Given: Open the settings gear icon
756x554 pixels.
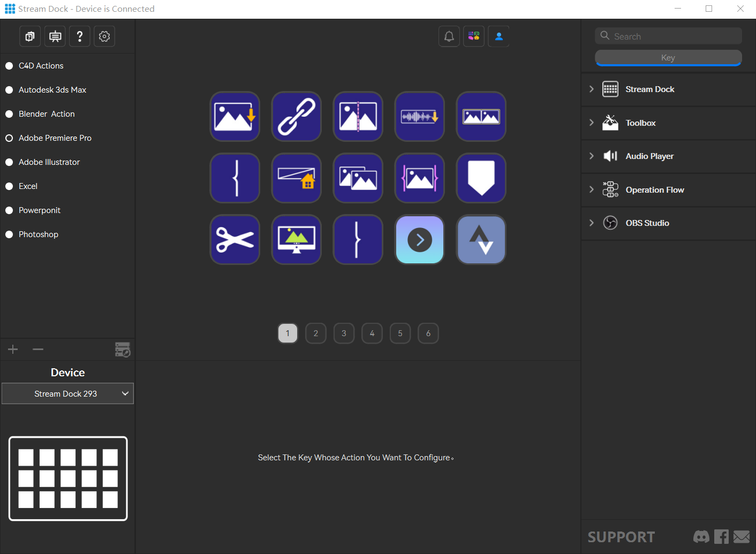Looking at the screenshot, I should pos(104,36).
